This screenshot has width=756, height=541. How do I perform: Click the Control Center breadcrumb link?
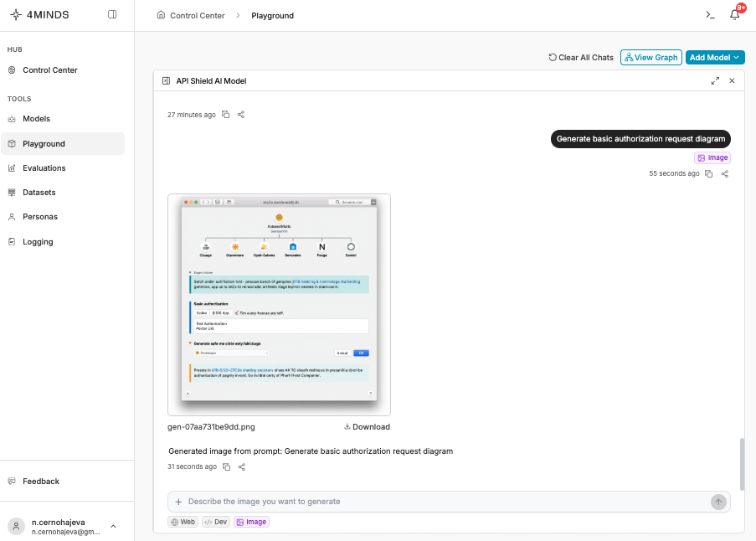[x=198, y=15]
